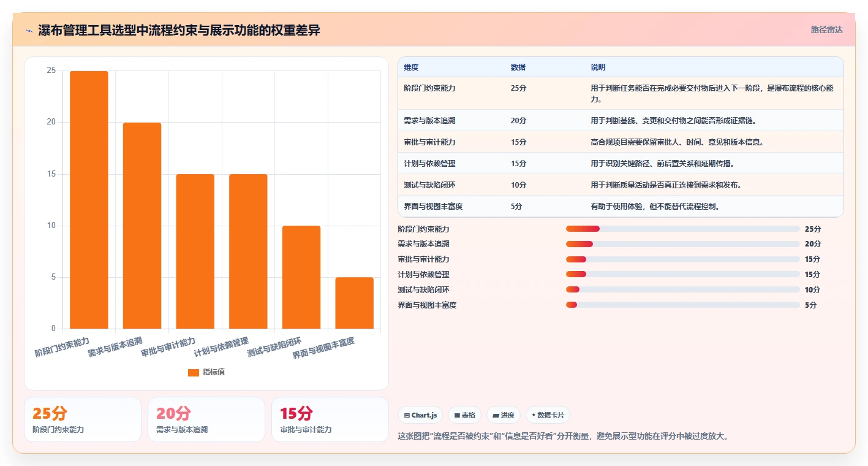Click the 5分 cell in the table
Viewport: 868px width, 466px height.
[516, 207]
